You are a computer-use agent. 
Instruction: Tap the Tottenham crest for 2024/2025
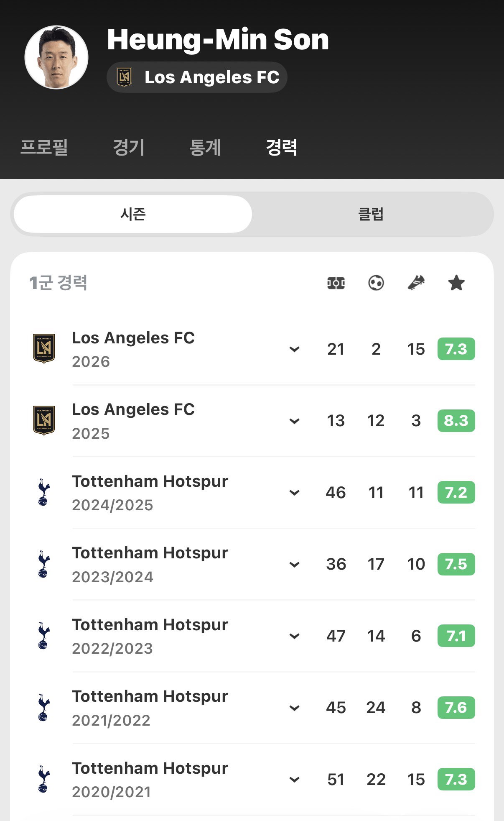pos(43,492)
